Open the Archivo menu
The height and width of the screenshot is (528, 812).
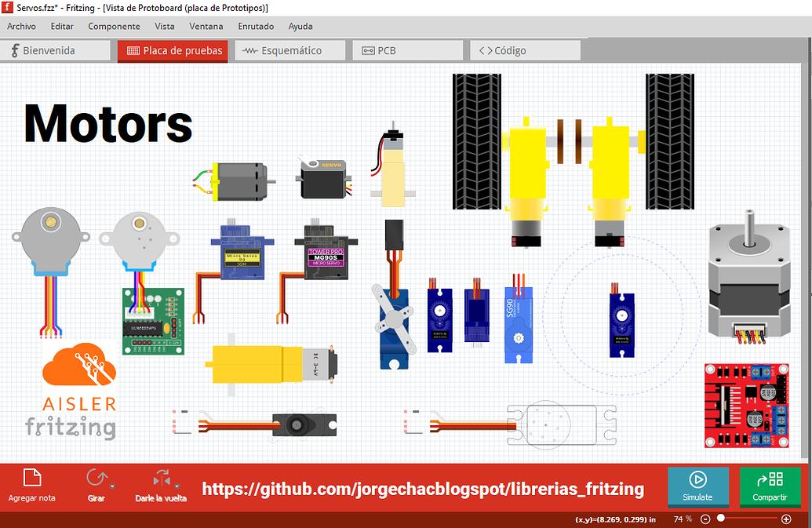pyautogui.click(x=21, y=26)
